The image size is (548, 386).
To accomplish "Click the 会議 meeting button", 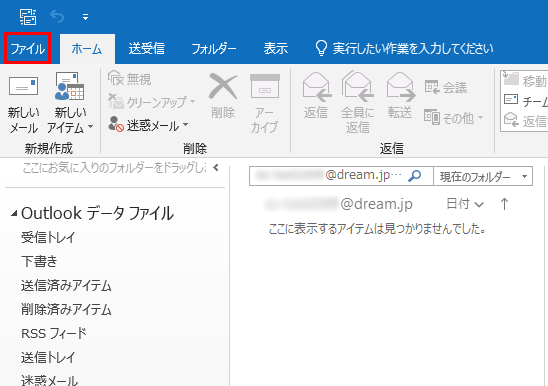I will [446, 87].
